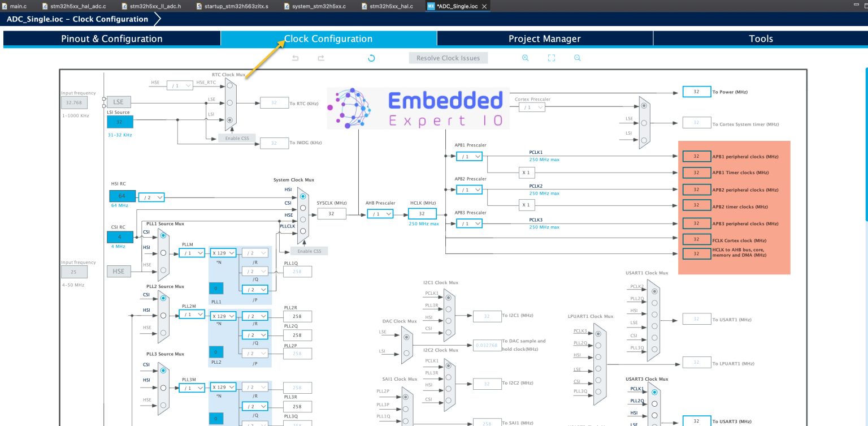Click the undo arrow icon
The height and width of the screenshot is (426, 868).
(x=295, y=58)
